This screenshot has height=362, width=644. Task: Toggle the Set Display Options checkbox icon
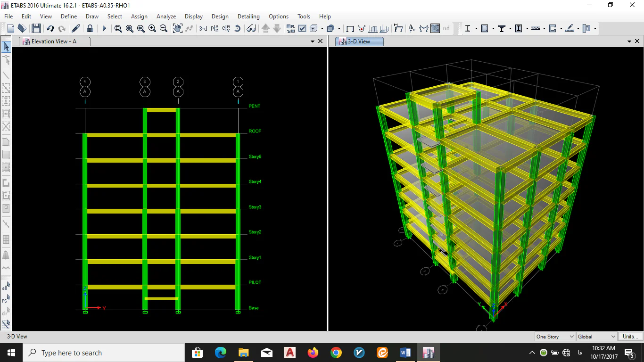point(302,28)
